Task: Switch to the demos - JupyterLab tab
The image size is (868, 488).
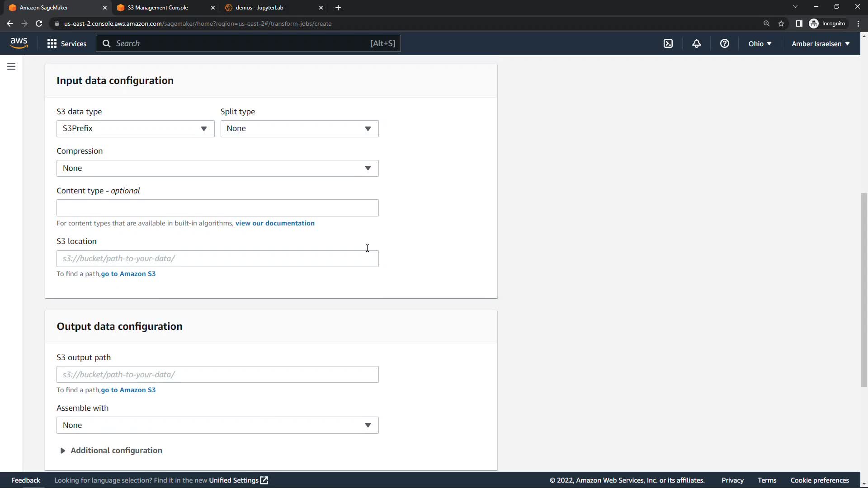Action: pos(259,8)
